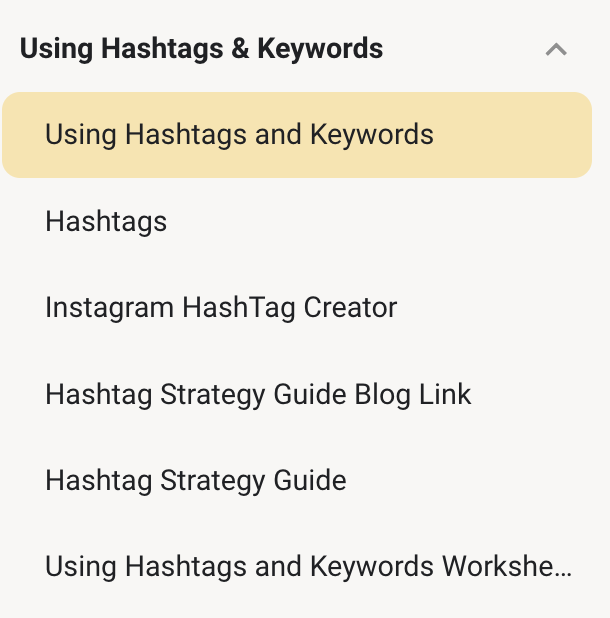Pick the last lesson ending in Workshe…
This screenshot has width=610, height=618.
pyautogui.click(x=308, y=567)
